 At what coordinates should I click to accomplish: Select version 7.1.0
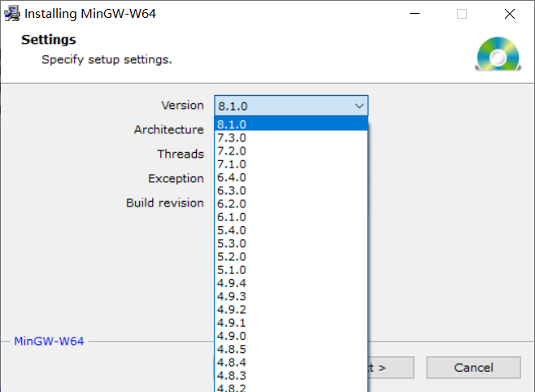tap(291, 164)
